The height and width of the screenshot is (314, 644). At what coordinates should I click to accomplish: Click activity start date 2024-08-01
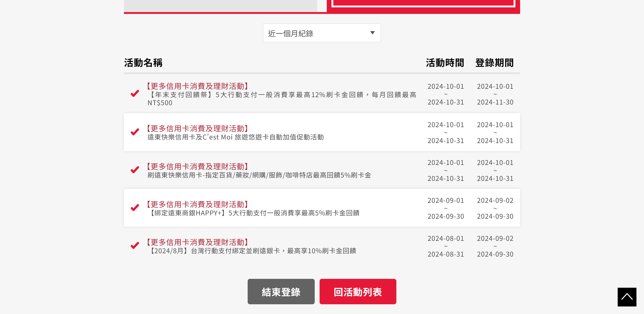(446, 239)
